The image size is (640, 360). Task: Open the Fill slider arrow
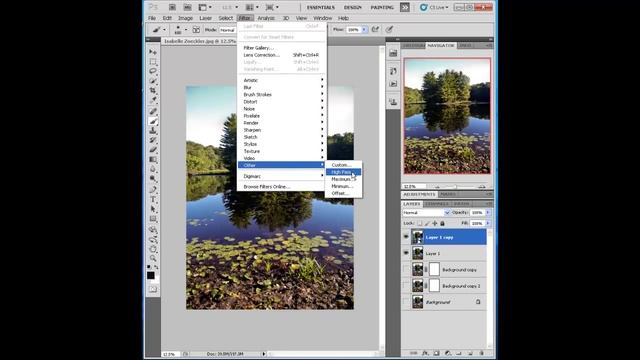(488, 223)
